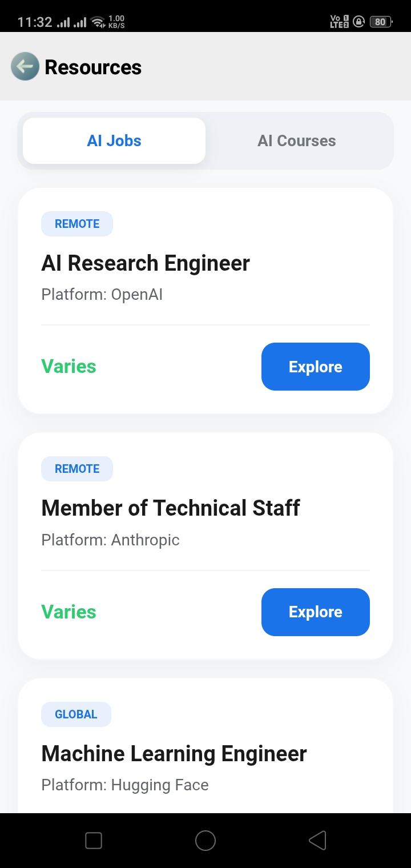Tap the battery level indicator
The width and height of the screenshot is (411, 868).
[x=380, y=22]
